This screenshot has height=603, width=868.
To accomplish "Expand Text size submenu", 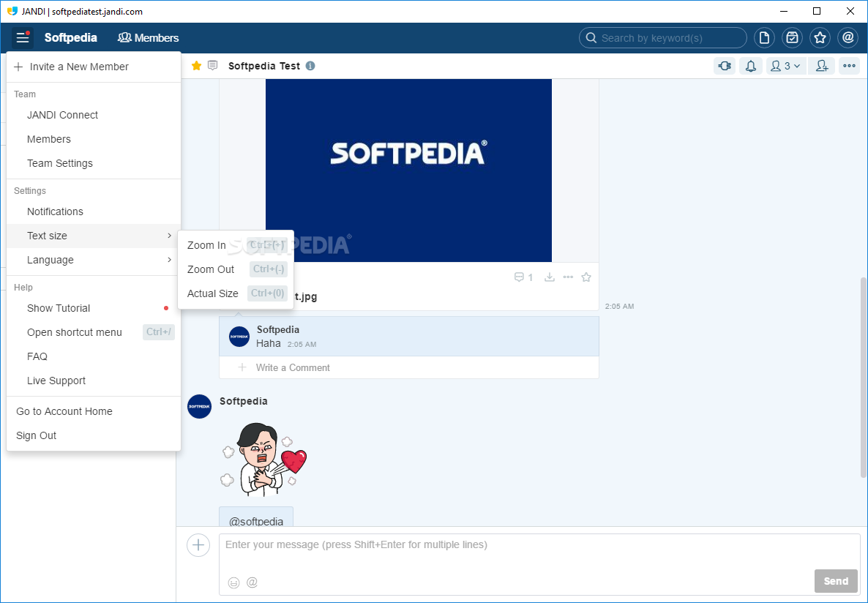I will point(94,236).
